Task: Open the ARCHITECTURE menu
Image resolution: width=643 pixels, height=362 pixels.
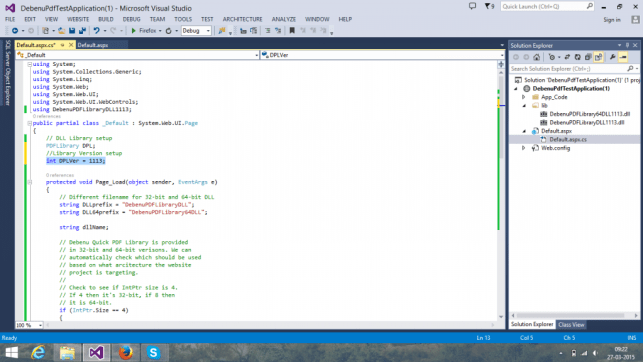Action: 242,19
